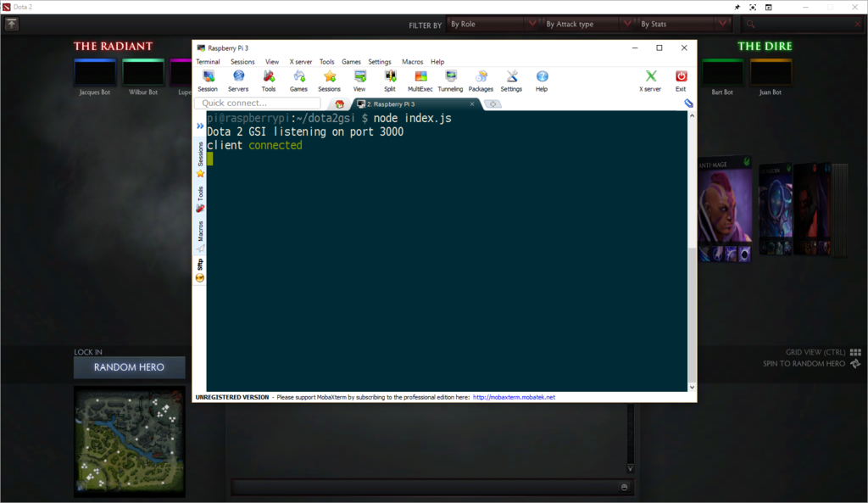The image size is (868, 503).
Task: Toggle the Sftp side panel tab
Action: (200, 264)
